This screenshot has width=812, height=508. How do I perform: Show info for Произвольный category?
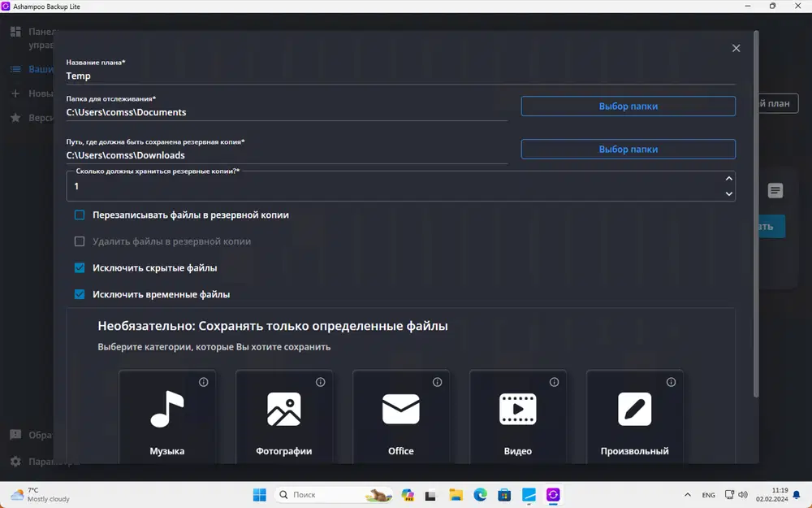point(672,382)
